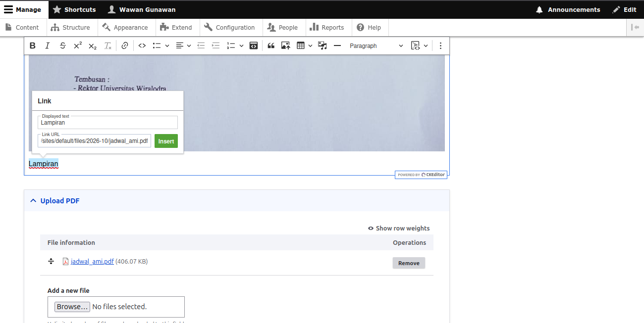The height and width of the screenshot is (323, 644).
Task: Click the link icon in editor toolbar
Action: tap(125, 46)
